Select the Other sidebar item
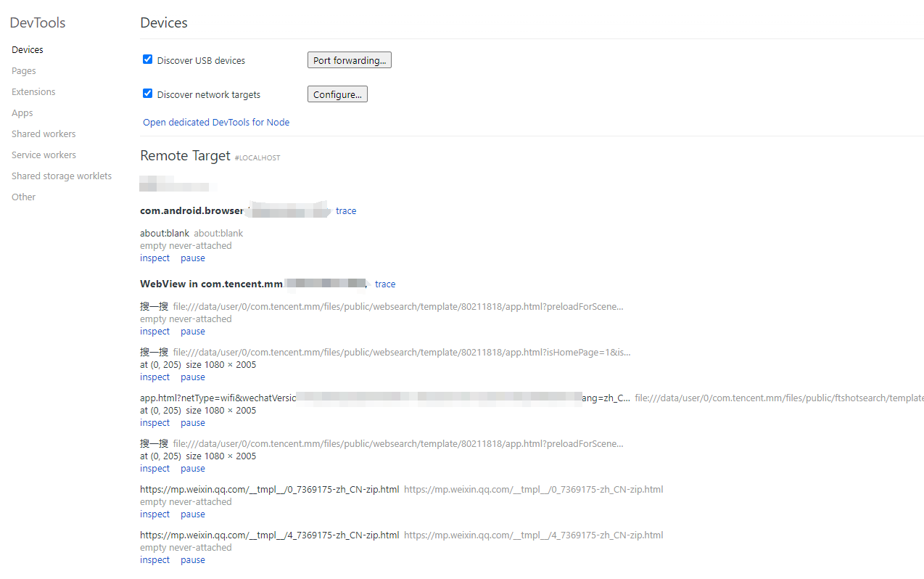This screenshot has height=579, width=924. point(24,197)
